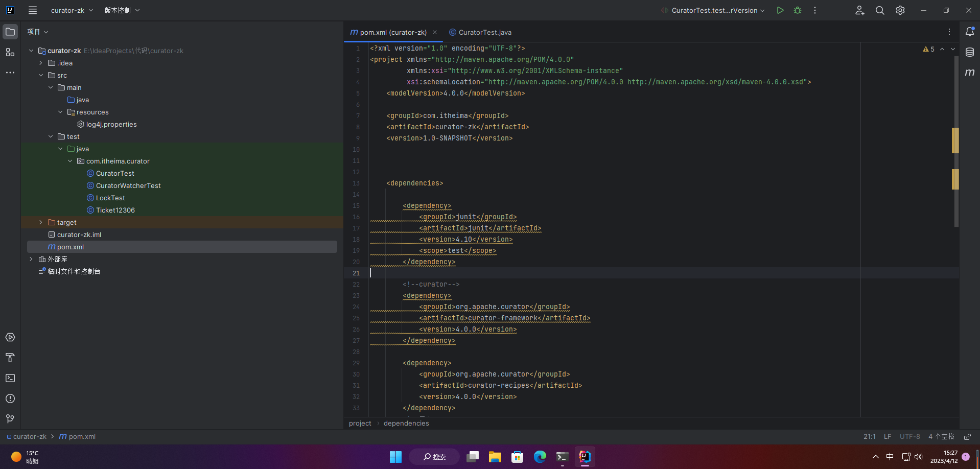Open IDE notifications bell
Viewport: 980px width, 469px height.
click(x=969, y=32)
